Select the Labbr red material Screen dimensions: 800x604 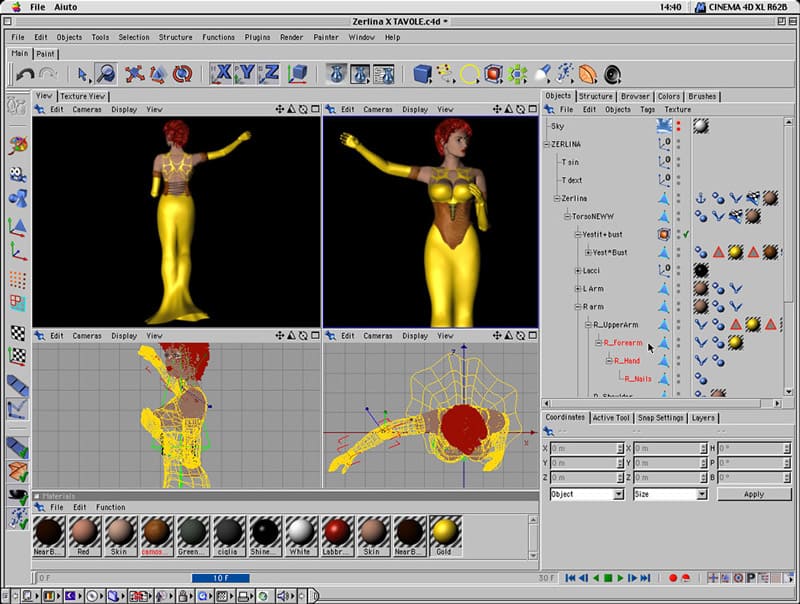point(336,536)
